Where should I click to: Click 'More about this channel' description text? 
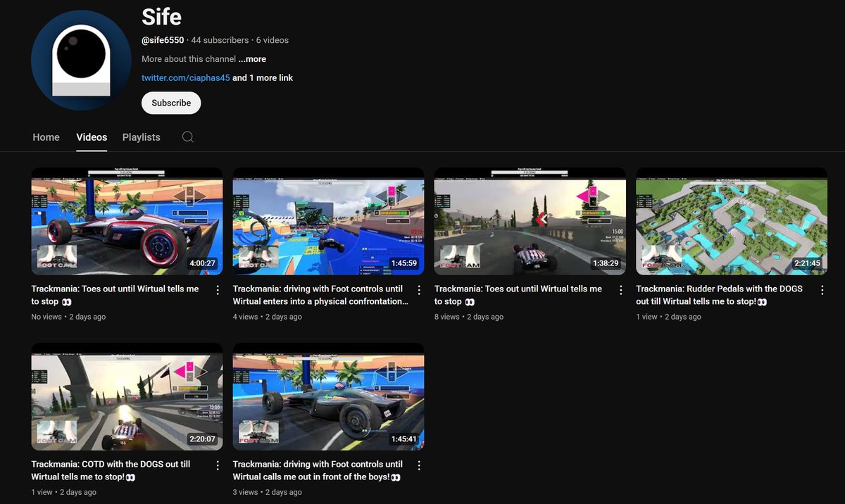coord(189,59)
